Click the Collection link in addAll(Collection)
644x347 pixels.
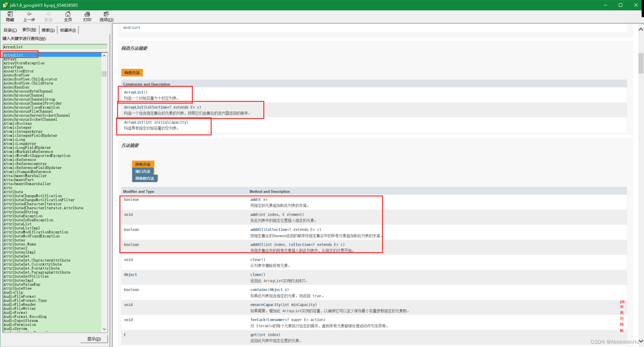[276, 230]
